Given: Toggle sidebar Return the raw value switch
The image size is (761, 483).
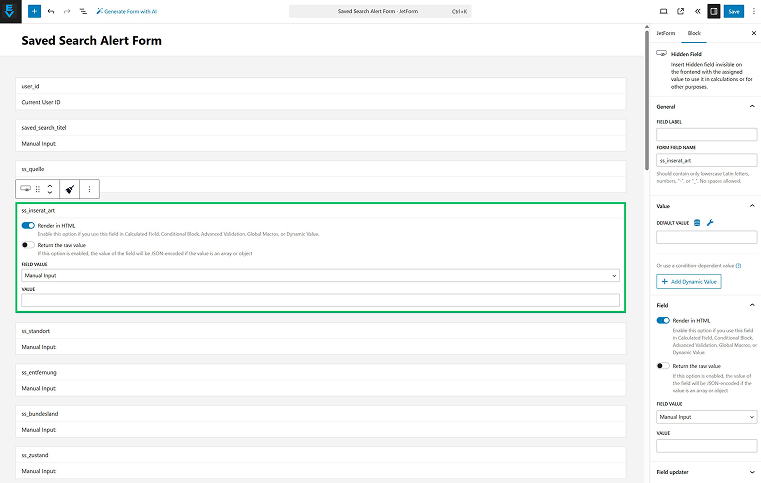Looking at the screenshot, I should pyautogui.click(x=663, y=366).
